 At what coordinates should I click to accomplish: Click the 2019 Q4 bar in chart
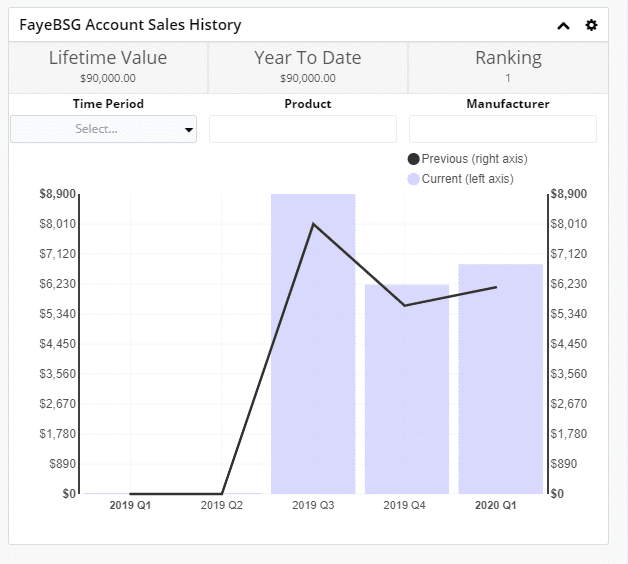(x=407, y=389)
